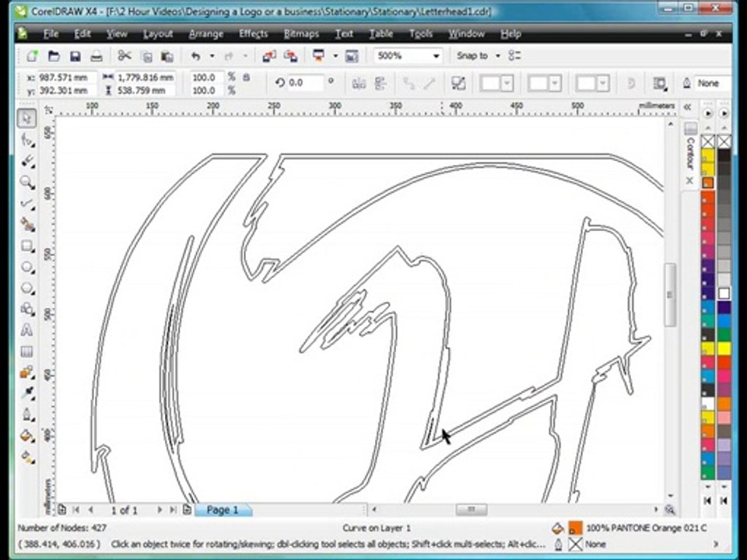The image size is (747, 560).
Task: Switch to the Page 1 tab
Action: pyautogui.click(x=223, y=510)
